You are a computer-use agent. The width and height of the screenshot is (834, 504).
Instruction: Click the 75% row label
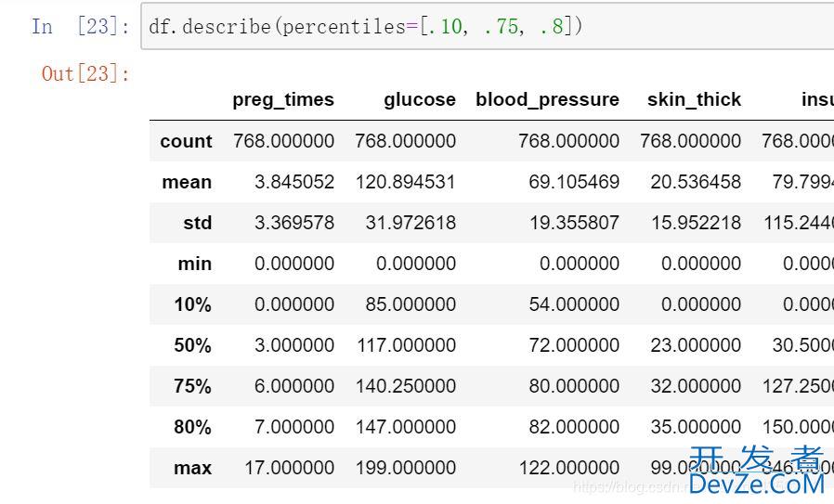(x=192, y=386)
